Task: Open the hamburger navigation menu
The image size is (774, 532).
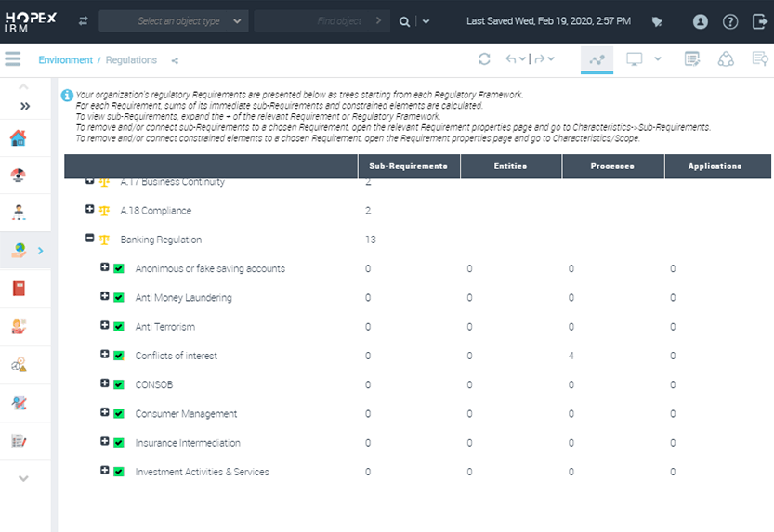Action: pos(13,59)
